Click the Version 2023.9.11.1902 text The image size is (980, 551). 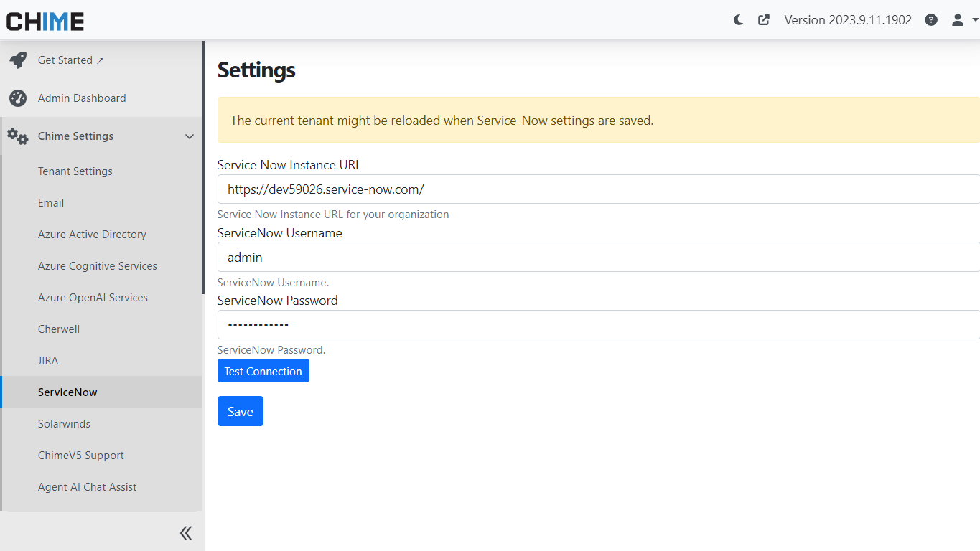pyautogui.click(x=848, y=20)
